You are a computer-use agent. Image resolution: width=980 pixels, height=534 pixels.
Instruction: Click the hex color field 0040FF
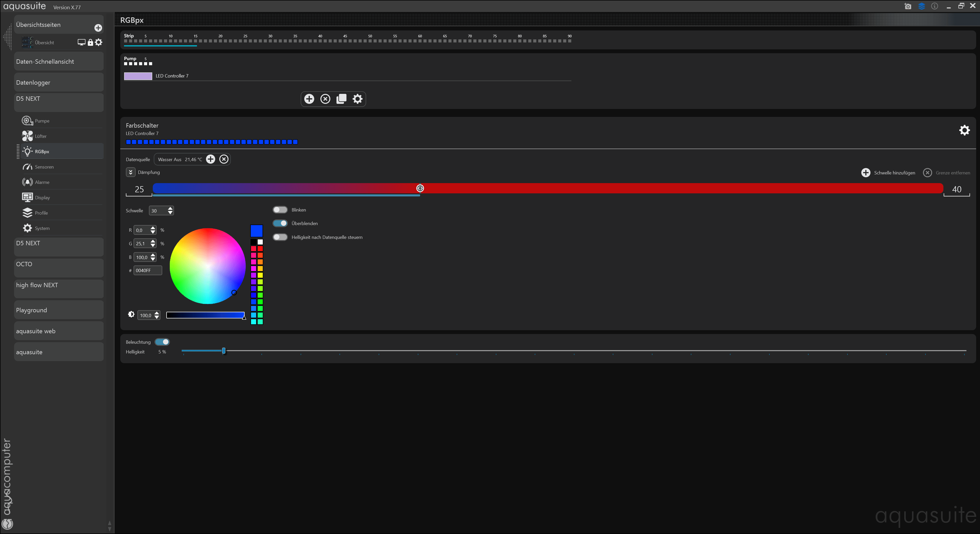click(148, 270)
